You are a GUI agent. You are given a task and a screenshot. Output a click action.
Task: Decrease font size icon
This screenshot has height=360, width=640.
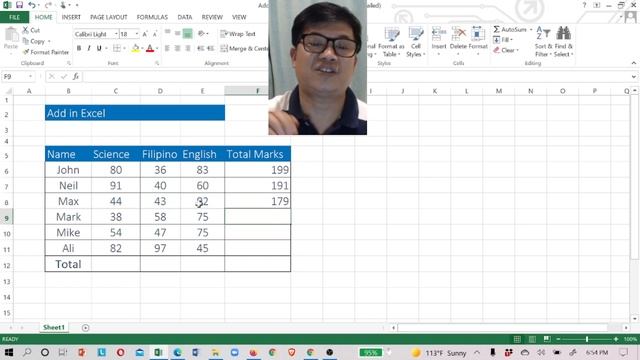(154, 34)
